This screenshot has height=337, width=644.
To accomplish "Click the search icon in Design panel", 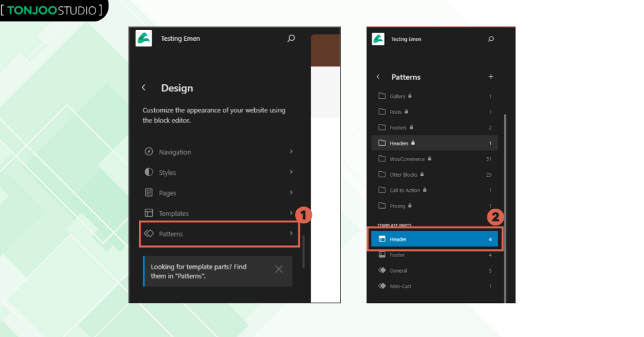I will [x=291, y=38].
